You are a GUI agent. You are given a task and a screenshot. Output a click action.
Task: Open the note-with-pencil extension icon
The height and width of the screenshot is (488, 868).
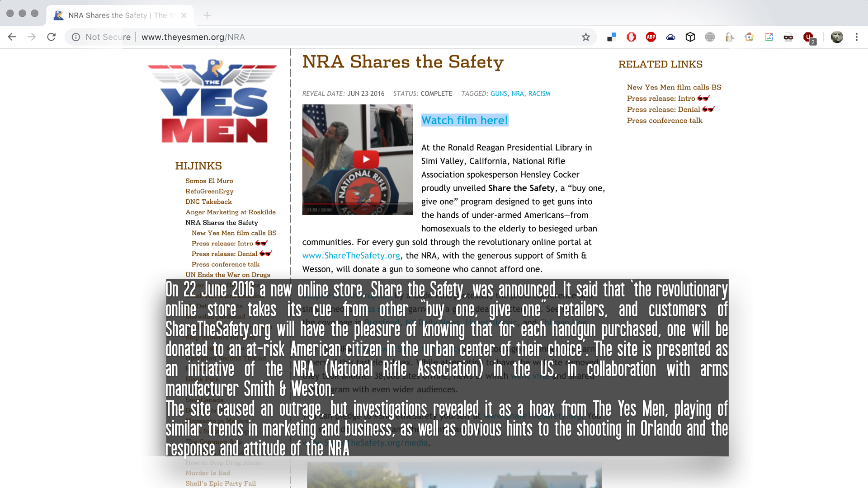[x=769, y=37]
